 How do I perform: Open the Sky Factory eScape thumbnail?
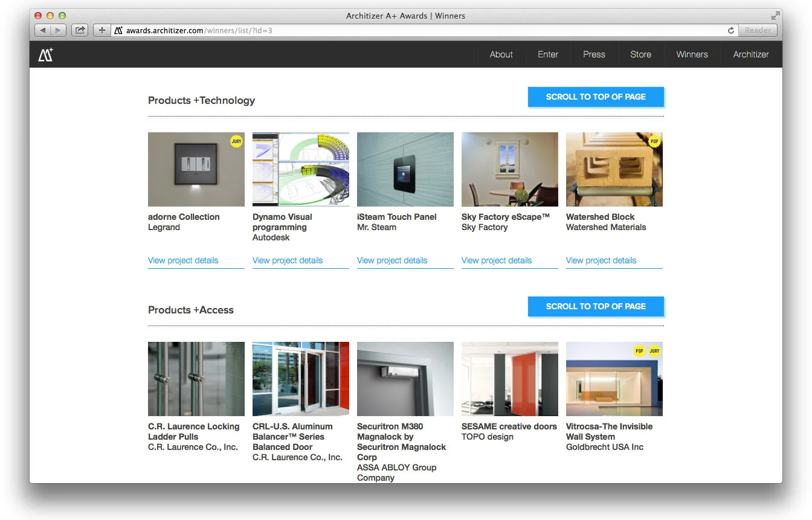pos(510,170)
